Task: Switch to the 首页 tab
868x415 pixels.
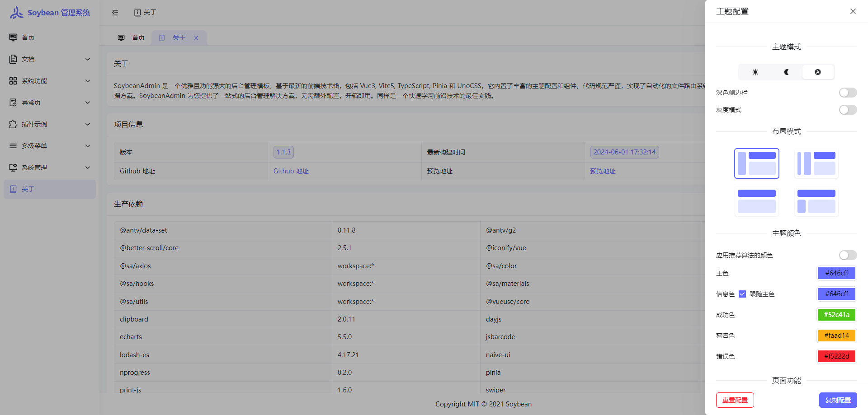Action: [132, 38]
